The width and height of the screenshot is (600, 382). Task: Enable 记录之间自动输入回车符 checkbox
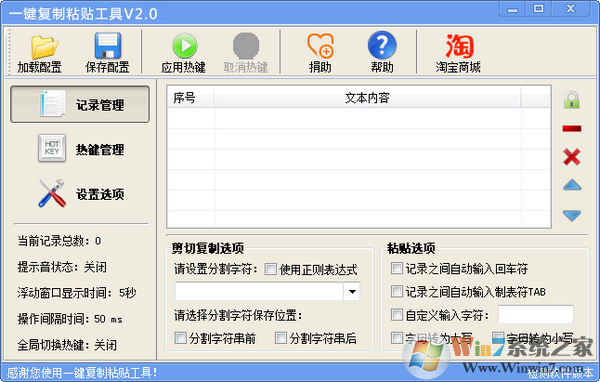point(397,268)
